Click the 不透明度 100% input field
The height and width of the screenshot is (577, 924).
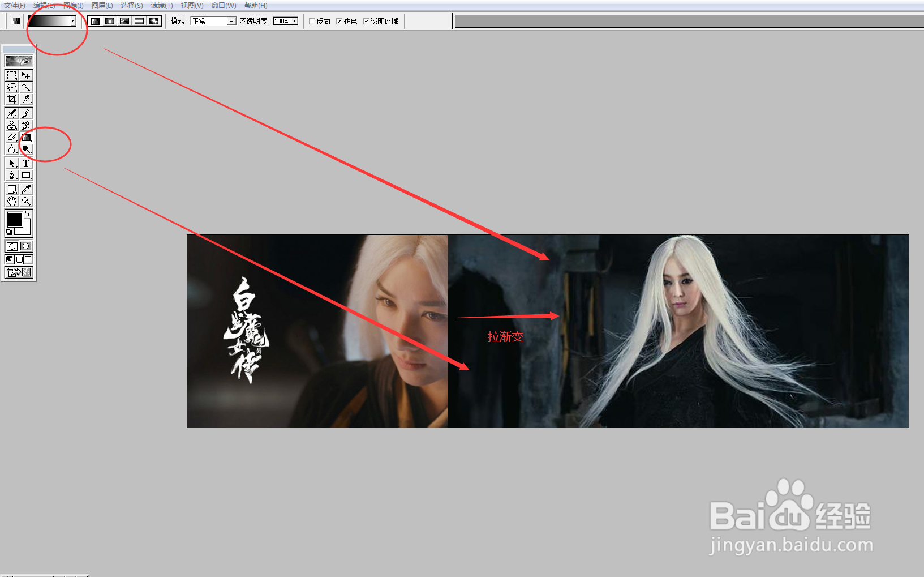(x=281, y=21)
